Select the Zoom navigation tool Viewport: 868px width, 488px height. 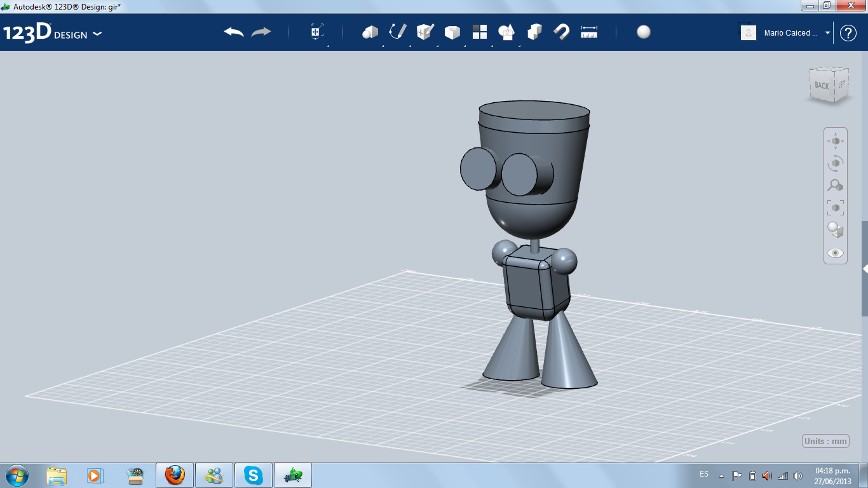836,186
